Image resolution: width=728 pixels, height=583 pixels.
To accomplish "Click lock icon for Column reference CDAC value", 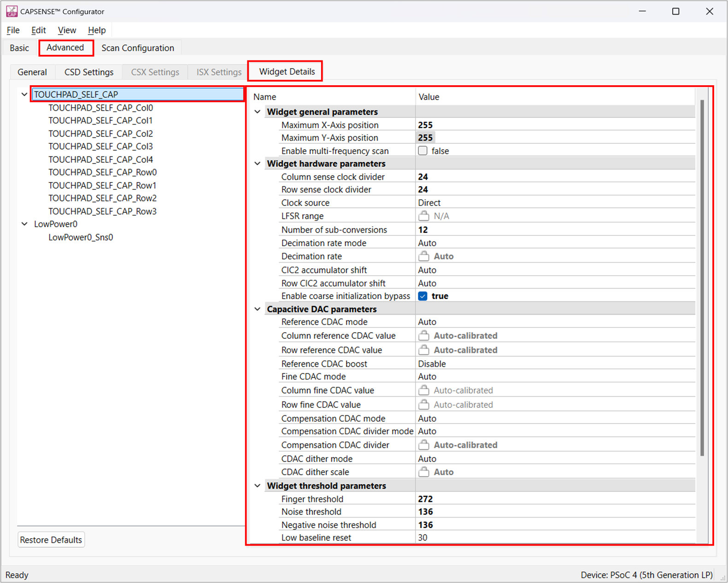I will coord(423,336).
